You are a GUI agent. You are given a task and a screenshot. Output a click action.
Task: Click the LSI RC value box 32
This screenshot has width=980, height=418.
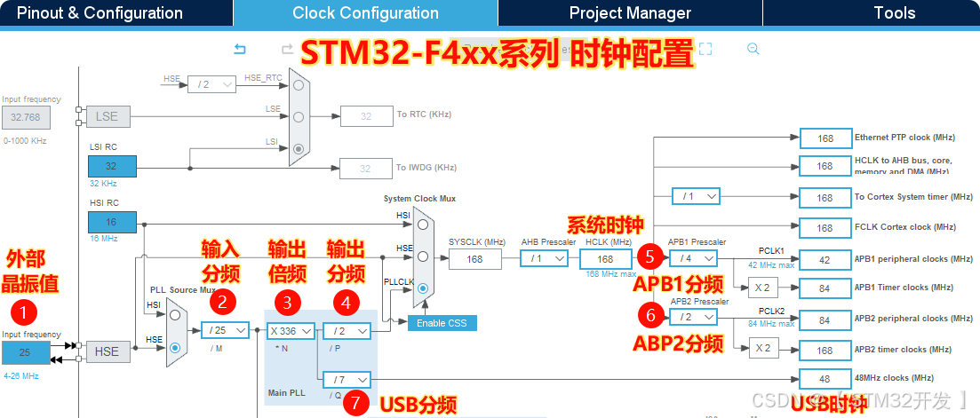click(x=111, y=167)
